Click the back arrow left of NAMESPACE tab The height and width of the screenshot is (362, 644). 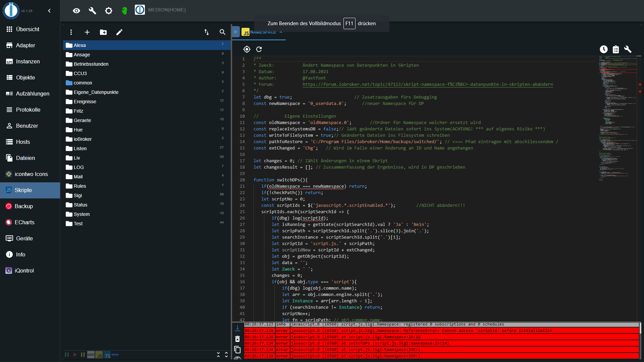(236, 32)
